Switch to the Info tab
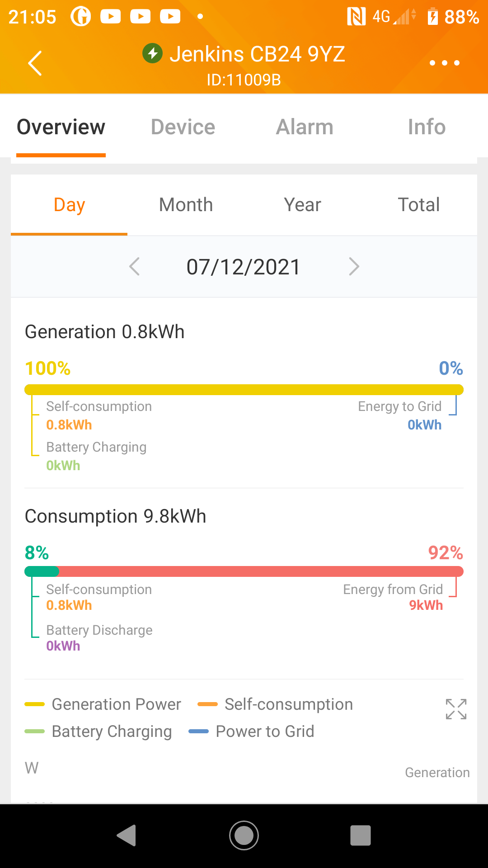The height and width of the screenshot is (868, 488). coord(427,127)
